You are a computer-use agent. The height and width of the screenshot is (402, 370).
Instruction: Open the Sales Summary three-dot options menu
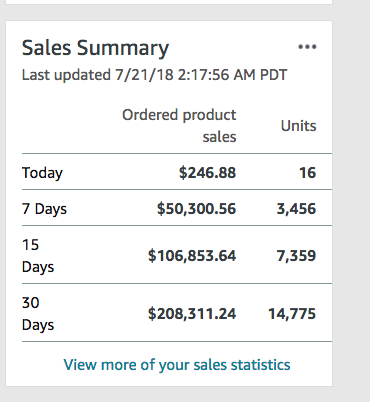coord(307,47)
